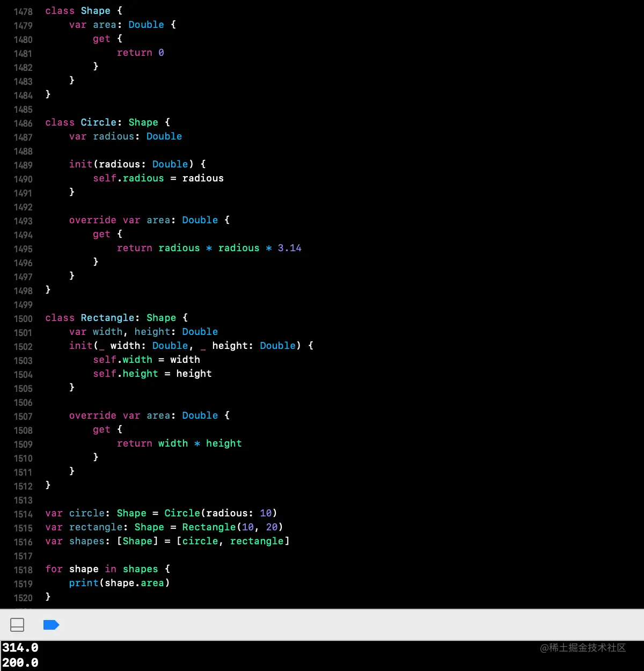Click 'return 0' statement

pyautogui.click(x=141, y=53)
